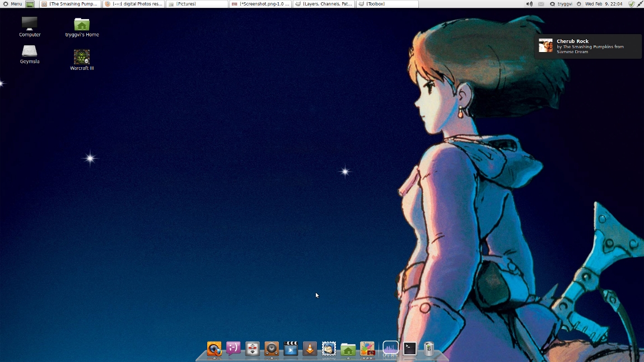Switch to the Toolbox window in taskbar
The height and width of the screenshot is (362, 644).
(387, 4)
